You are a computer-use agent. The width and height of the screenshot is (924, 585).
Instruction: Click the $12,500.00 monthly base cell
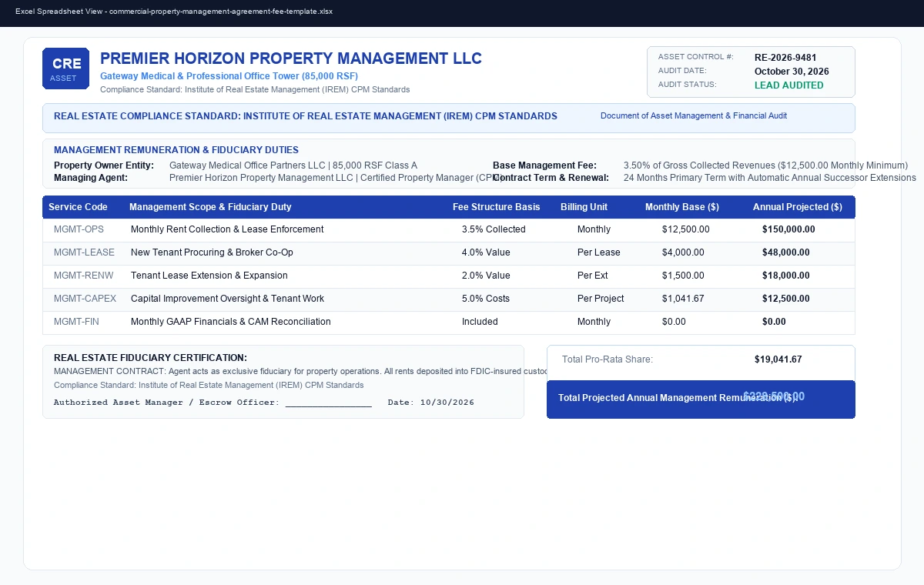point(686,229)
